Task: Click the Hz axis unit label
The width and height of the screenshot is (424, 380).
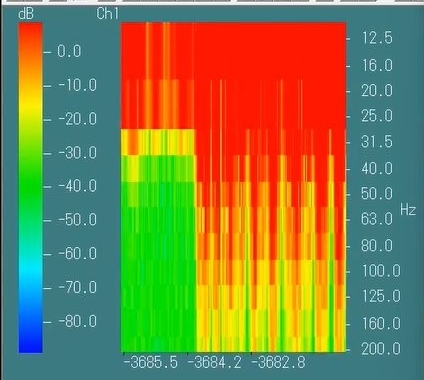Action: (x=408, y=210)
